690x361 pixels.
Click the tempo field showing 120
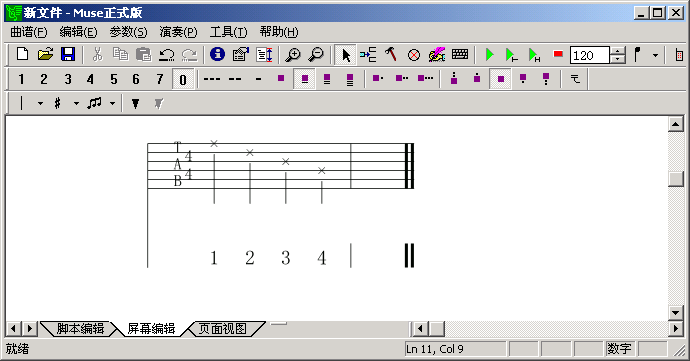[x=590, y=55]
